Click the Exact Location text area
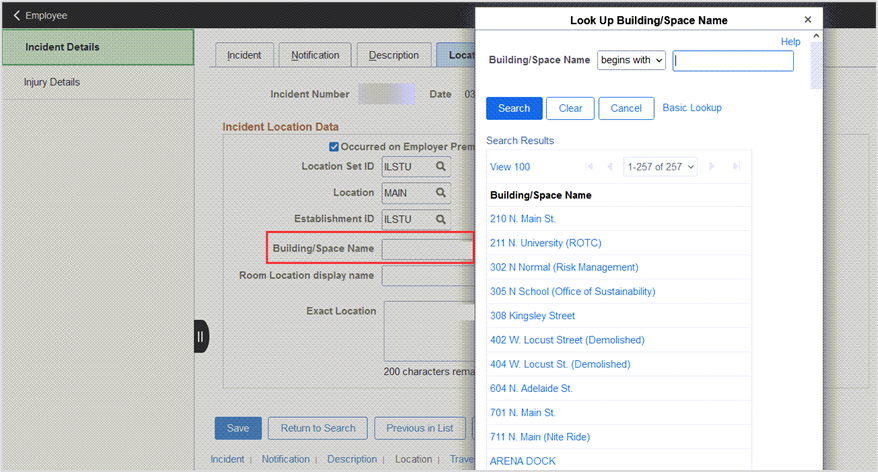 429,331
